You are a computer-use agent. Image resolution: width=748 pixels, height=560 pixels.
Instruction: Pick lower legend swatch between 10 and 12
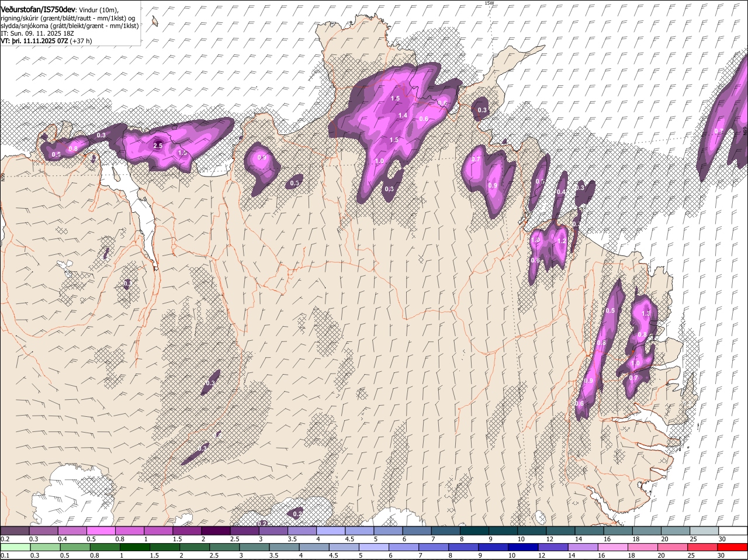[525, 547]
